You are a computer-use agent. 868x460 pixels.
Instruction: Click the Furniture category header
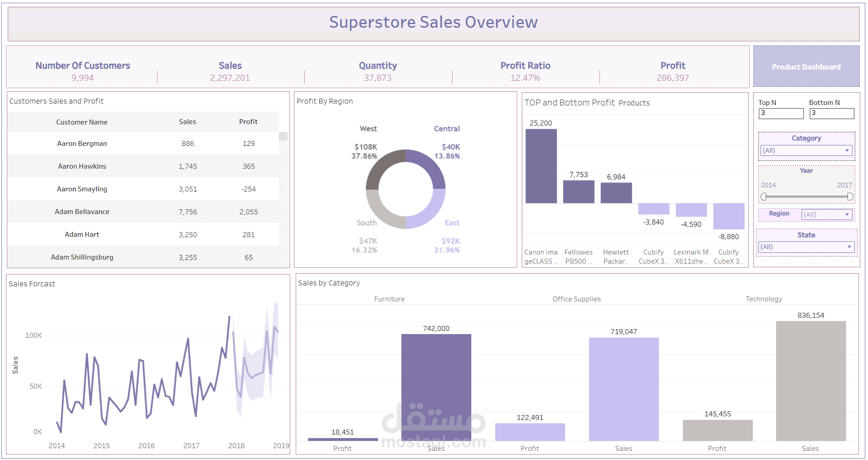(389, 299)
